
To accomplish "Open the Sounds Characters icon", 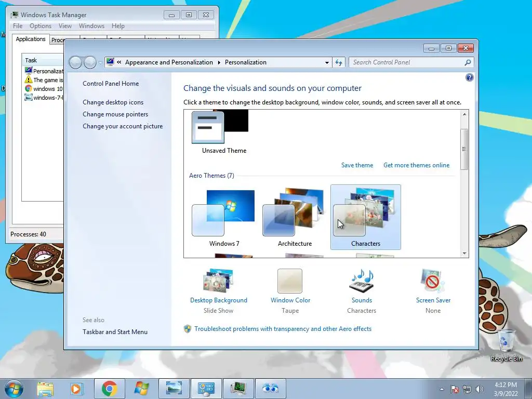I will [x=362, y=281].
